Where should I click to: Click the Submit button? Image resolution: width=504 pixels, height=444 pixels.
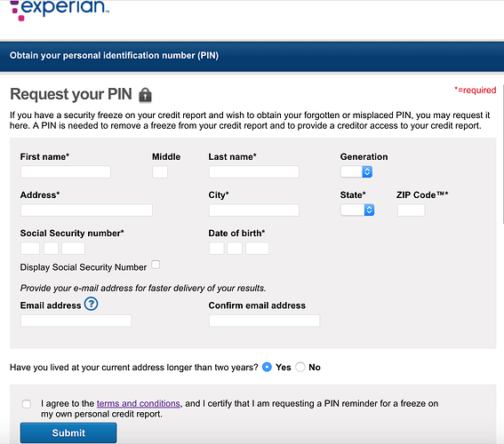(x=68, y=432)
